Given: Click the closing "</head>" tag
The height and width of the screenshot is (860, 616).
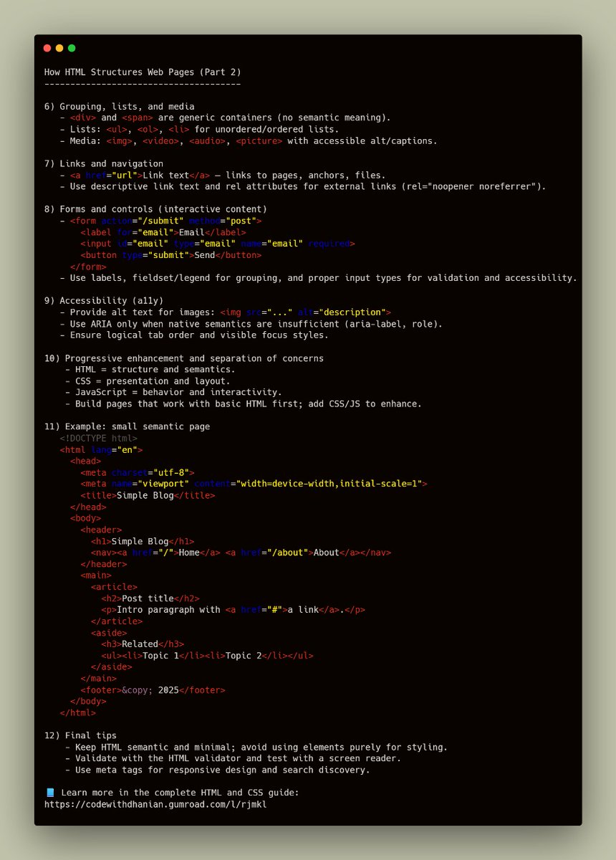Looking at the screenshot, I should 88,507.
